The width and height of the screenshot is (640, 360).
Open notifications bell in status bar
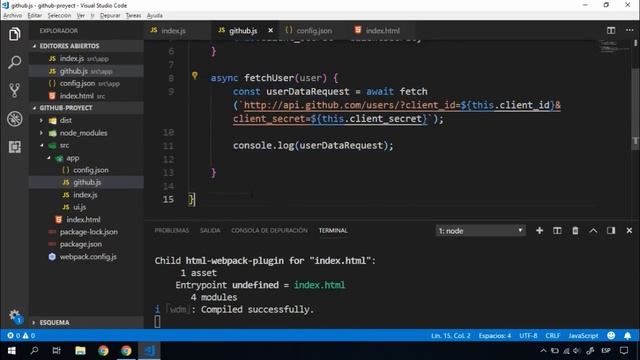click(627, 336)
